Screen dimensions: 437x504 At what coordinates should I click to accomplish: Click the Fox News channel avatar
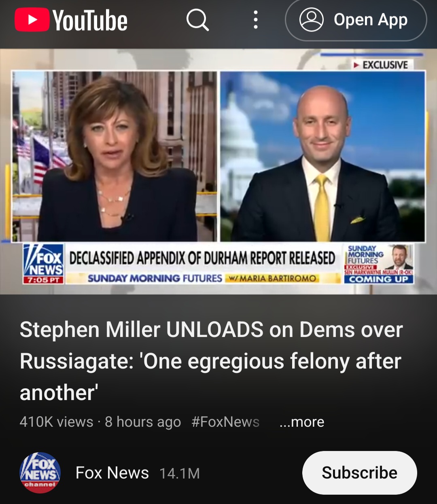click(x=40, y=472)
